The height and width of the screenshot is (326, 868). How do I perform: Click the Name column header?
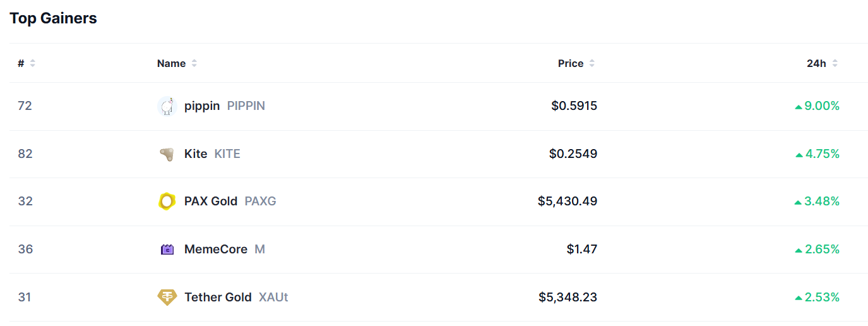pos(171,63)
